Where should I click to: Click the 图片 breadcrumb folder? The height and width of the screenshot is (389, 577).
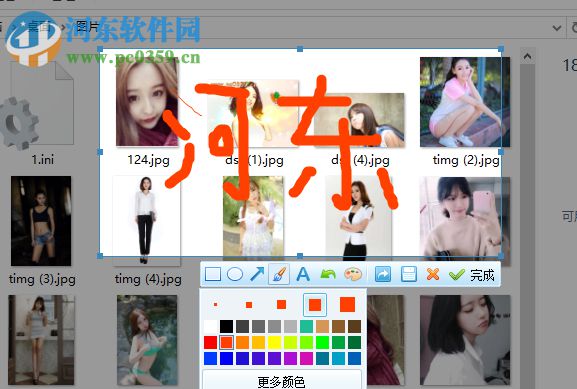(87, 26)
